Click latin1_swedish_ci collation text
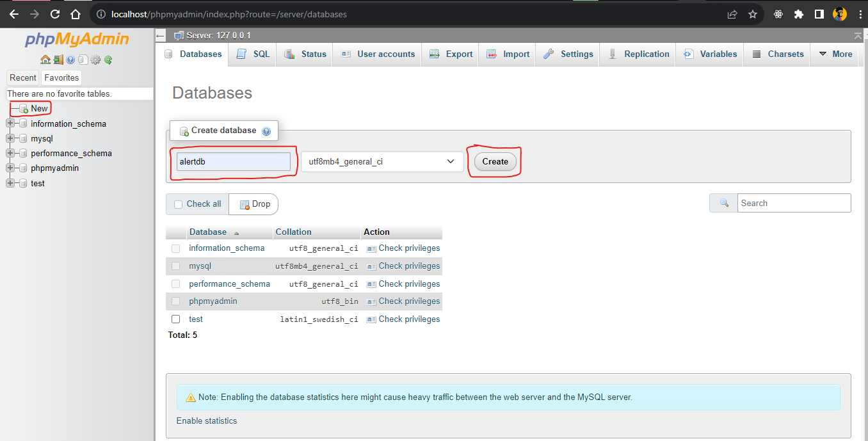The image size is (868, 441). coord(319,319)
